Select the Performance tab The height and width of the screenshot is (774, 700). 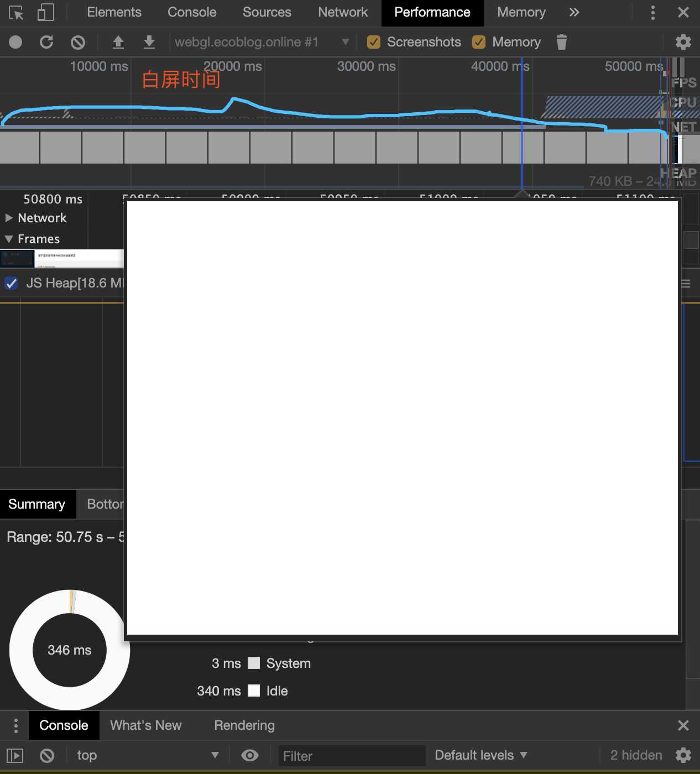pyautogui.click(x=432, y=12)
